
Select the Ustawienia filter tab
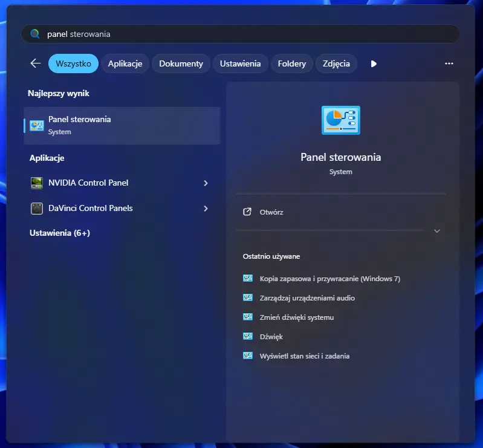coord(240,63)
